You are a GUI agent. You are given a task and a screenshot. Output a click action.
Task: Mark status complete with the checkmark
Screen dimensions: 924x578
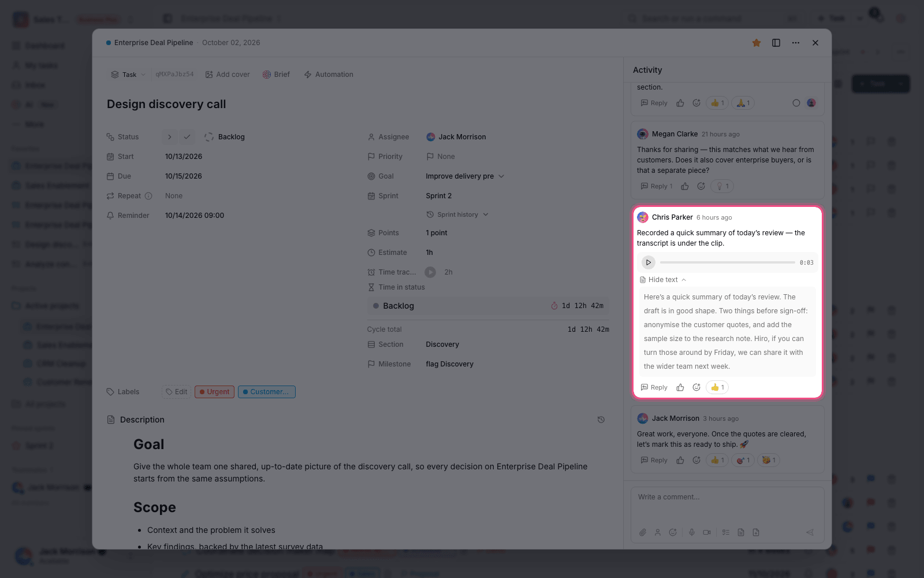187,137
